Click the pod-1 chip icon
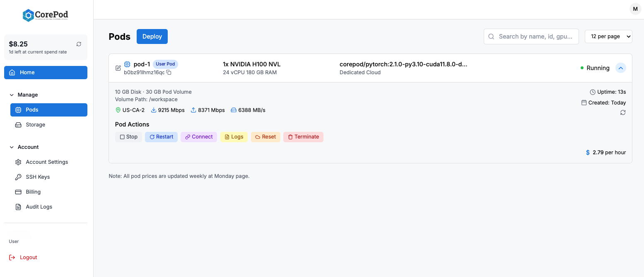This screenshot has width=644, height=277. point(127,64)
